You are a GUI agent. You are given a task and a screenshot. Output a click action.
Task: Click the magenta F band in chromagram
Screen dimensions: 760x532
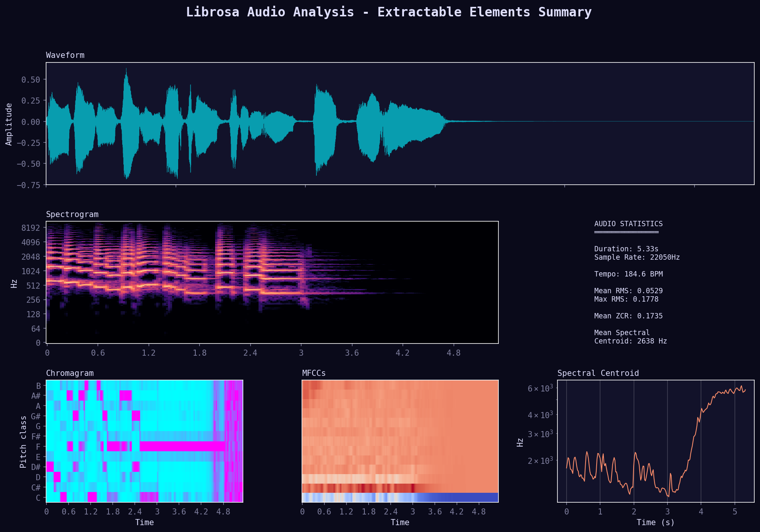click(183, 446)
